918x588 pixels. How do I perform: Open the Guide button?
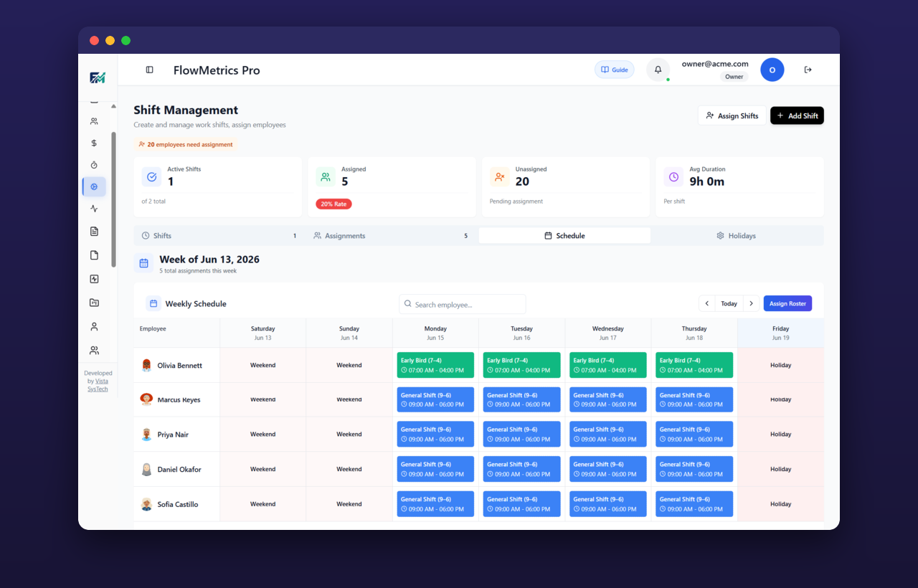pos(615,70)
